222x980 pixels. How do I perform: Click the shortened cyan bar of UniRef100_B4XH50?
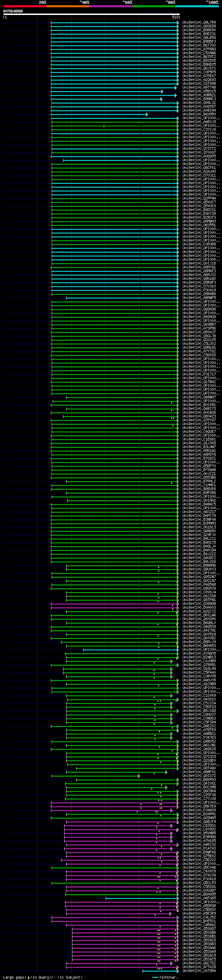click(100, 114)
